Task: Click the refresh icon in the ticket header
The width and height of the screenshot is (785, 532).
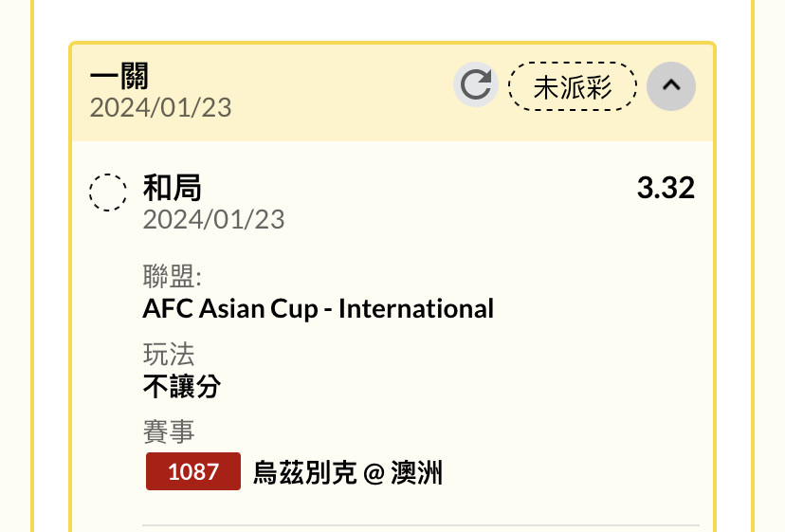Action: [476, 84]
